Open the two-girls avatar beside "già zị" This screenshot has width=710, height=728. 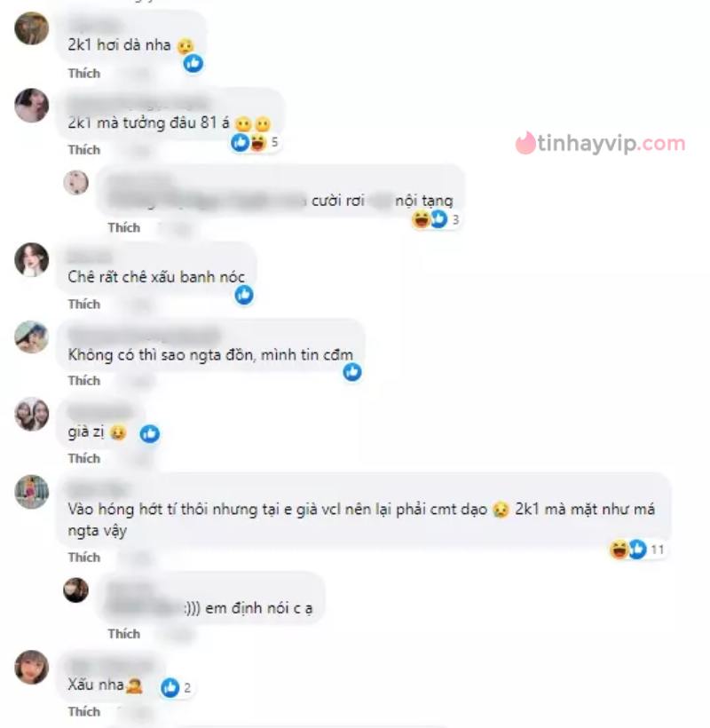32,414
